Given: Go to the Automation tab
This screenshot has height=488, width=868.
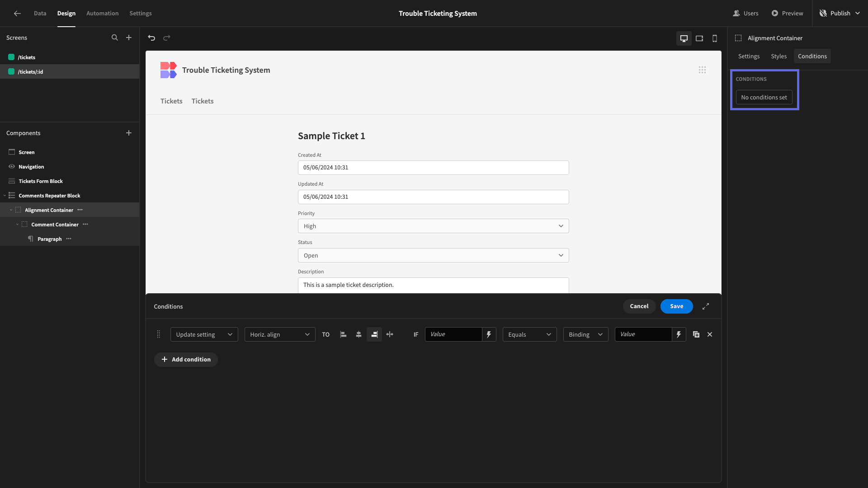Looking at the screenshot, I should pyautogui.click(x=103, y=14).
